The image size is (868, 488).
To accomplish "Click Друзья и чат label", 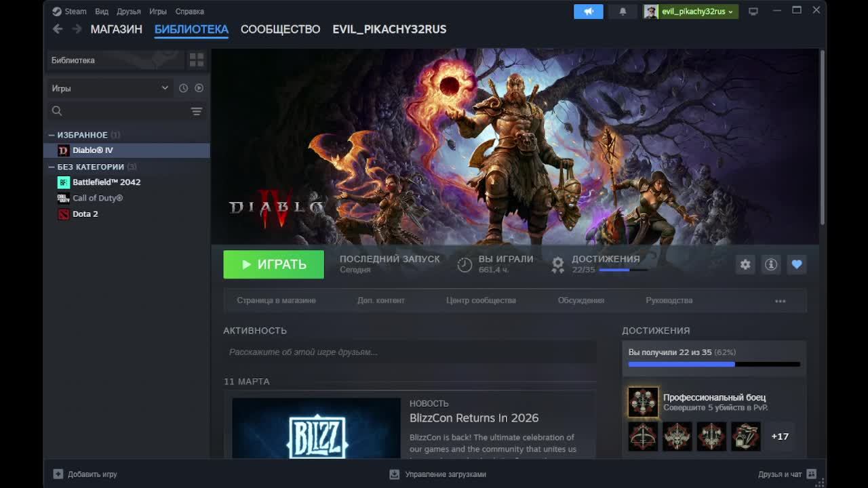I will (x=780, y=474).
